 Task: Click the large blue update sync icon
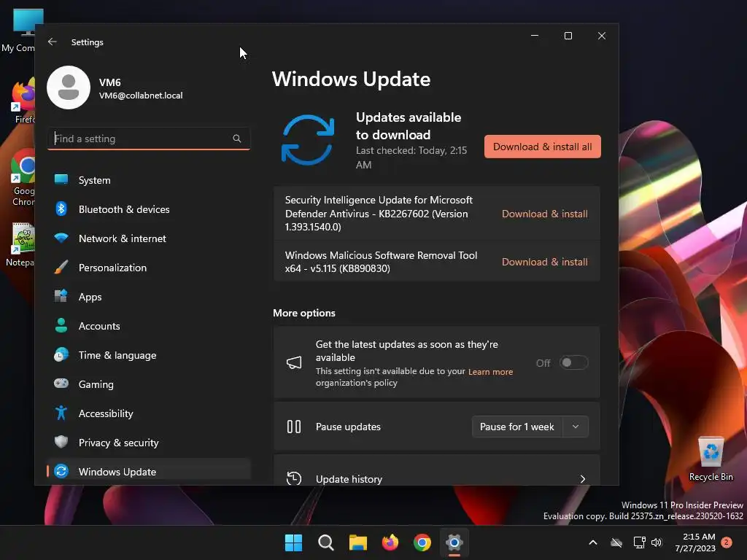(x=308, y=140)
